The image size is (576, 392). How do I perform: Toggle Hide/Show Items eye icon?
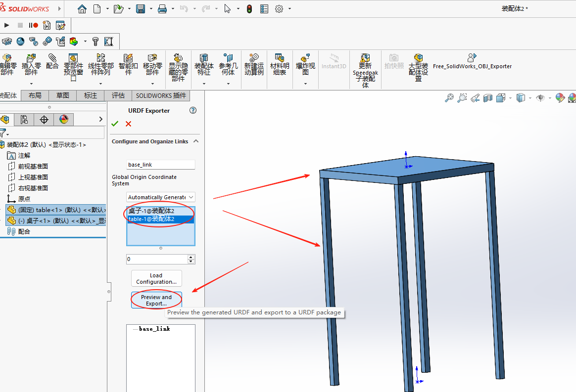click(x=541, y=97)
